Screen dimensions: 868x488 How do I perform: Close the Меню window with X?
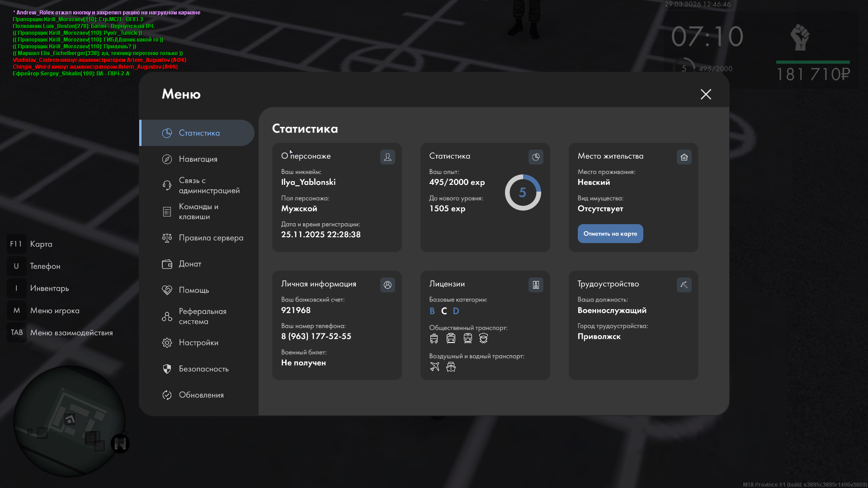tap(706, 94)
